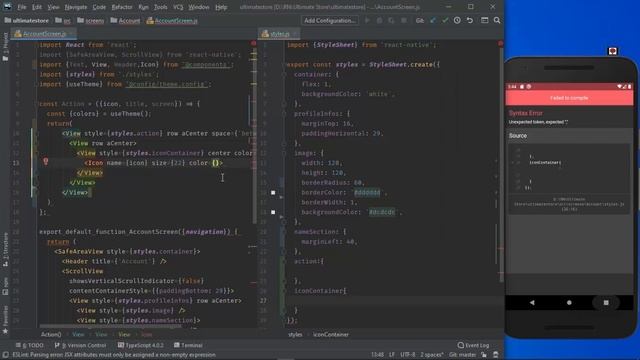640x360 pixels.
Task: Open the TODO tool window
Action: point(29,345)
